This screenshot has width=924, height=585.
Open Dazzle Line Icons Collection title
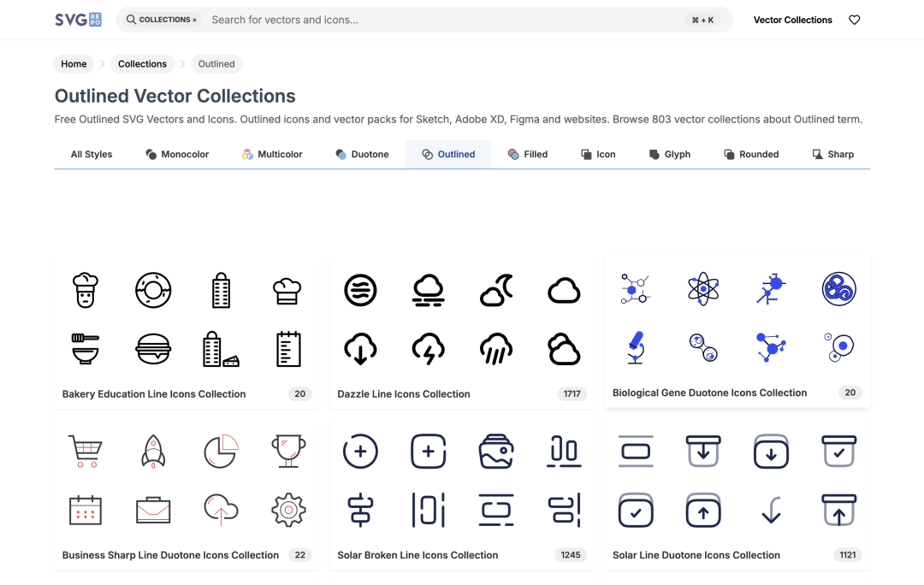(404, 393)
